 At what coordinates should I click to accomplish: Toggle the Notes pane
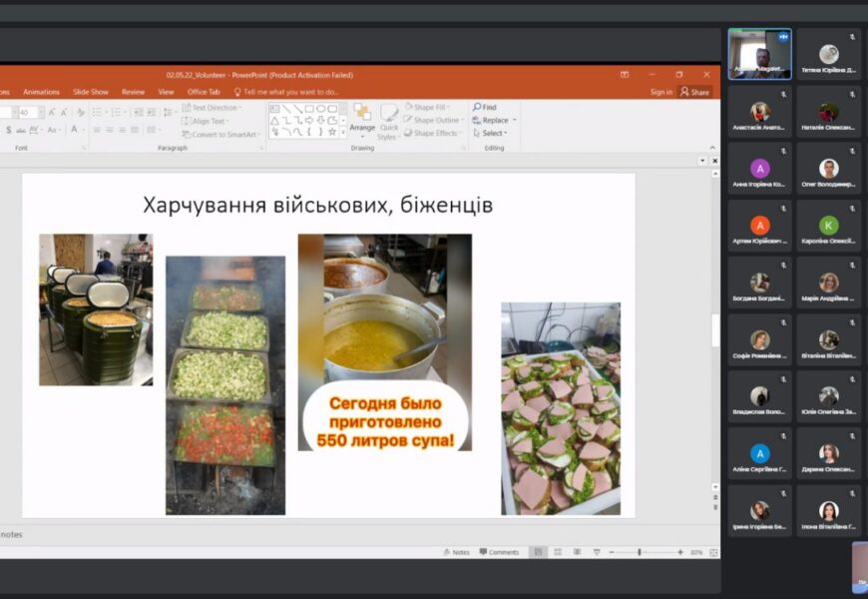(460, 552)
